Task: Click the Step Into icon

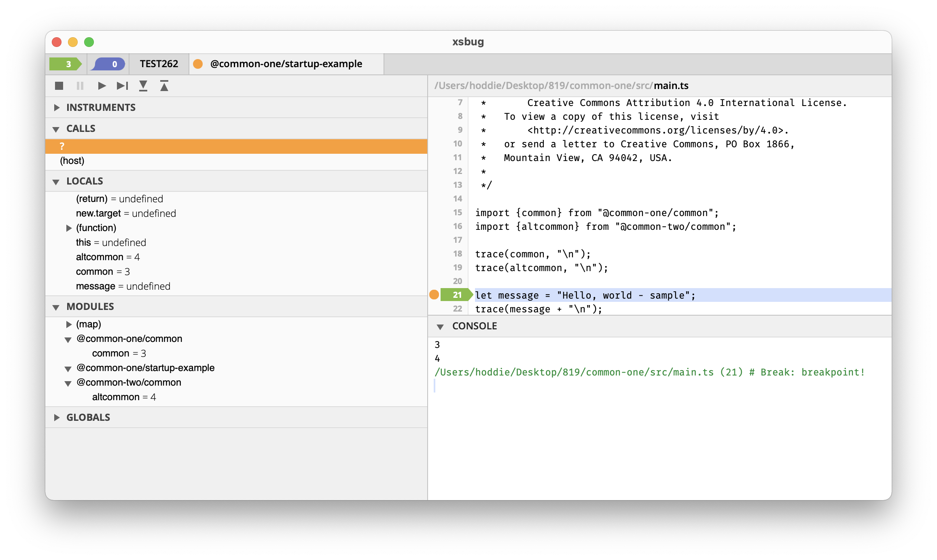Action: (143, 85)
